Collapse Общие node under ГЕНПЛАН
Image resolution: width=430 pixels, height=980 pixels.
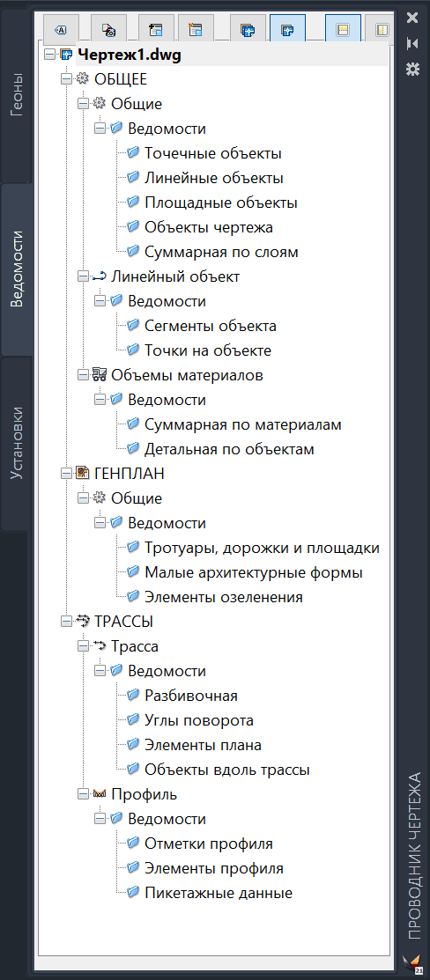pyautogui.click(x=83, y=498)
